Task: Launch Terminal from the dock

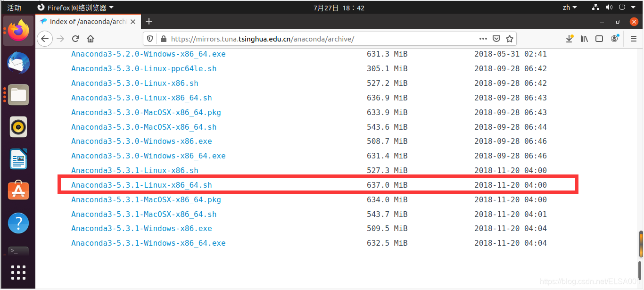Action: pos(18,251)
